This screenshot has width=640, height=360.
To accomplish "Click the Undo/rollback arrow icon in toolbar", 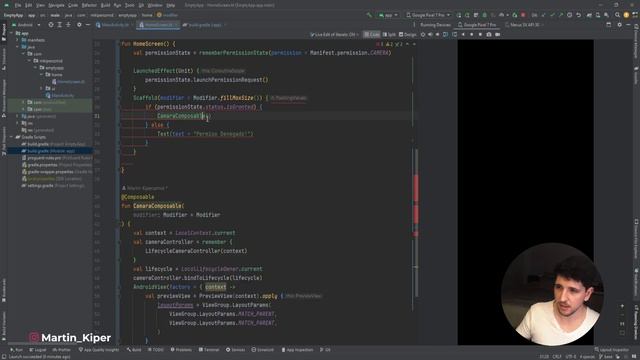I will (x=578, y=15).
